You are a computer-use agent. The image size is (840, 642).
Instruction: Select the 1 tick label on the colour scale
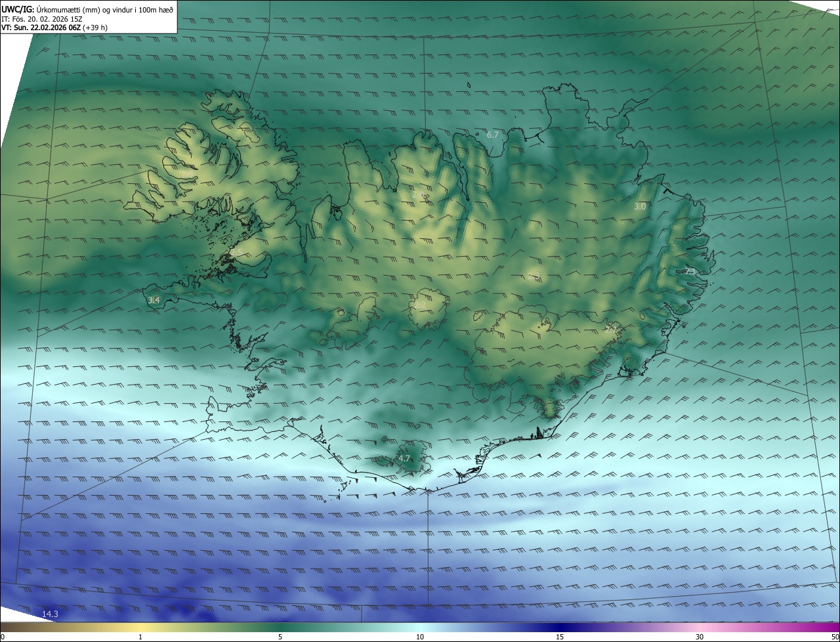pyautogui.click(x=140, y=637)
